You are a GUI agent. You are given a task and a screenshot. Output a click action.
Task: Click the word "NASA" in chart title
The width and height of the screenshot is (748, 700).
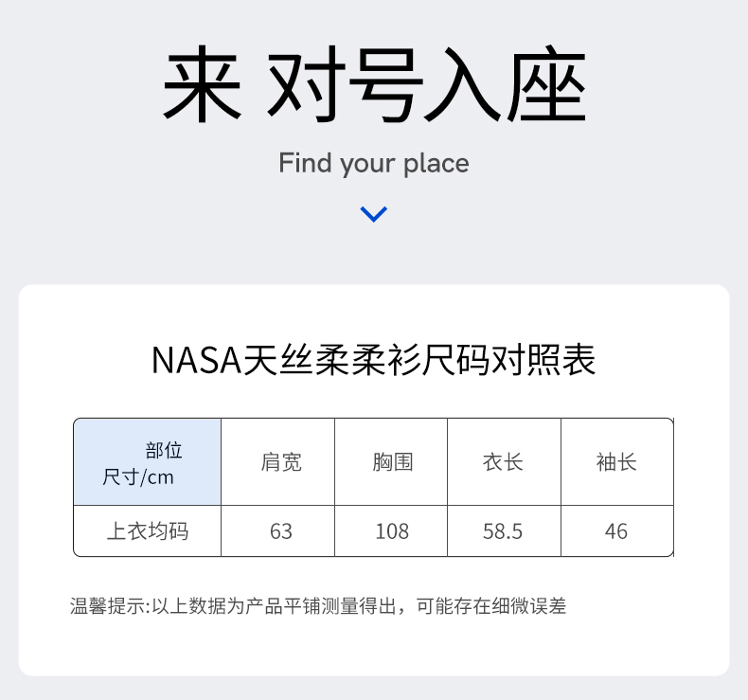[196, 361]
